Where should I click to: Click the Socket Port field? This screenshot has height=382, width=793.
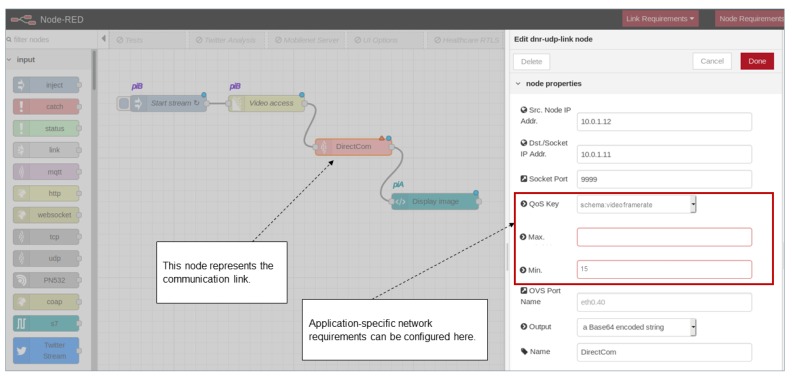[664, 179]
